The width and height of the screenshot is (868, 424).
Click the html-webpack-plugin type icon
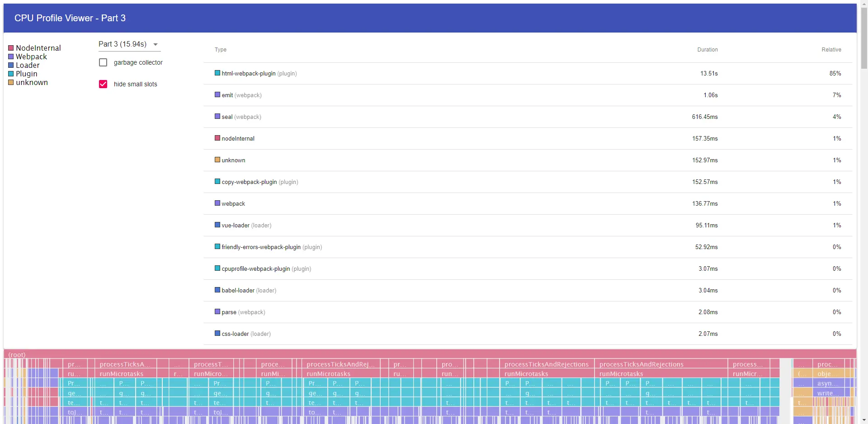pos(217,73)
